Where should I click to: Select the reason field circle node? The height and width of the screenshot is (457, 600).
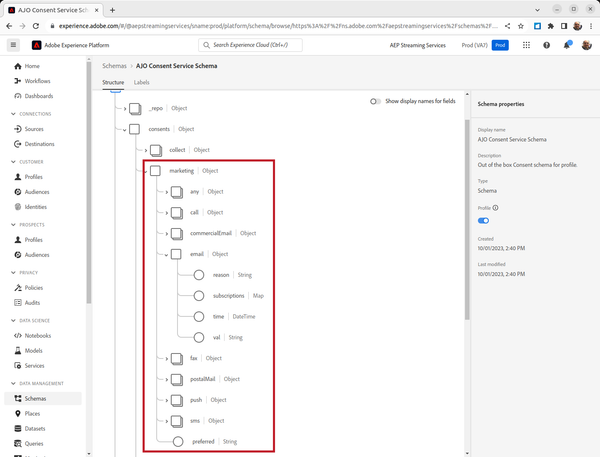(x=199, y=275)
